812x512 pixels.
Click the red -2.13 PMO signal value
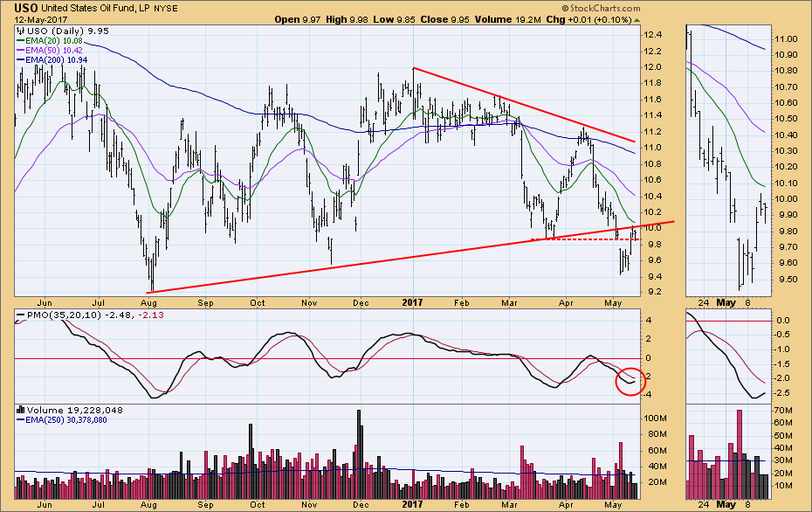point(151,315)
